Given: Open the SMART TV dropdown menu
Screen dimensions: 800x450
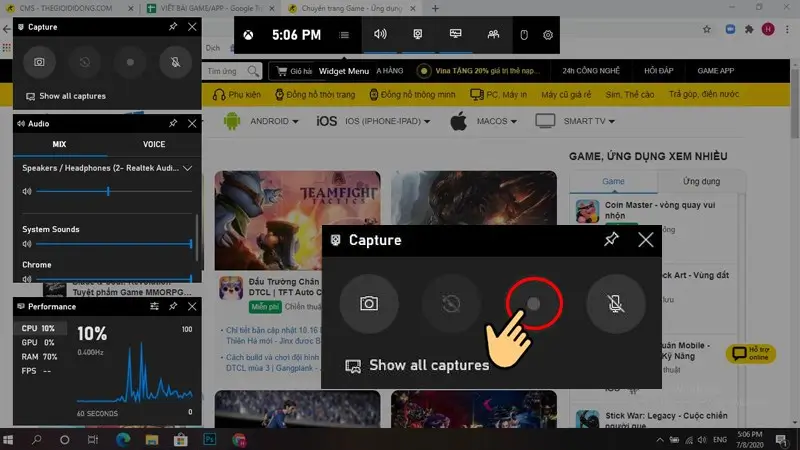Looking at the screenshot, I should tap(589, 122).
